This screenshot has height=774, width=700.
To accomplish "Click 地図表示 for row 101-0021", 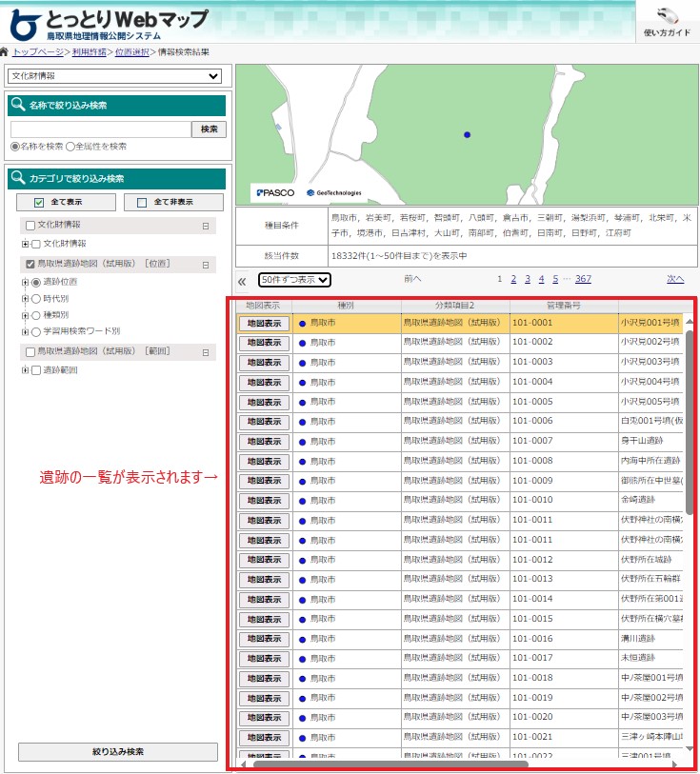I will tap(264, 738).
